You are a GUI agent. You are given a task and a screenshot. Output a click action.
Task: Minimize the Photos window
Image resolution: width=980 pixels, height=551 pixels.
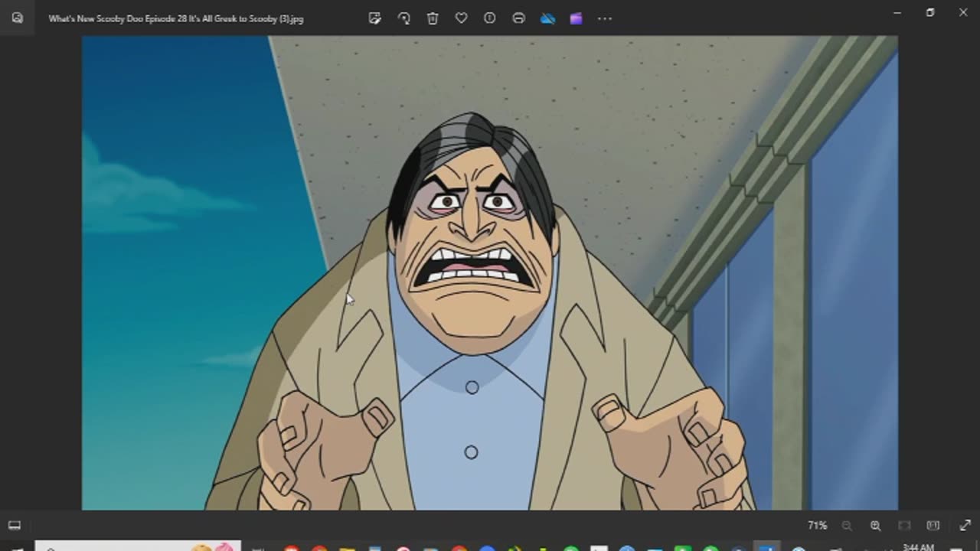pos(897,13)
